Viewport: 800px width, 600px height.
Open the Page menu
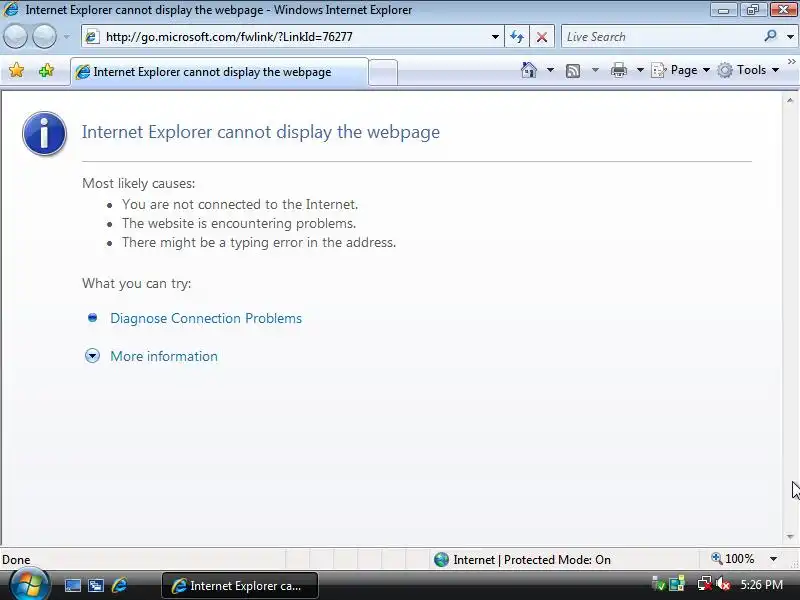point(681,70)
